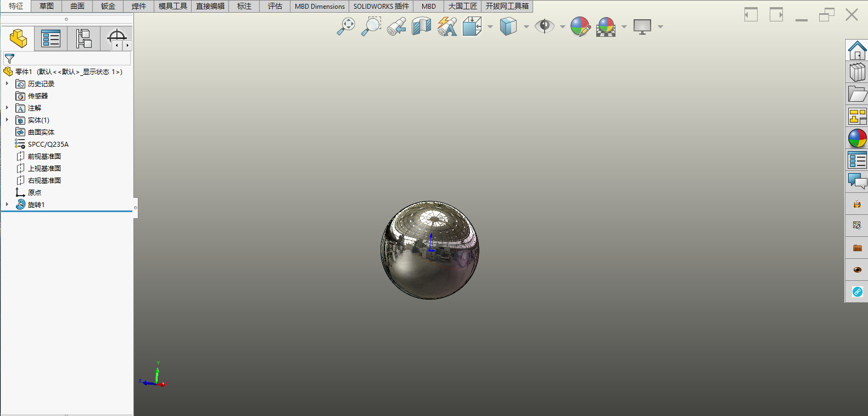Open the ConfigurationManager tab
The width and height of the screenshot is (868, 416).
tap(83, 38)
